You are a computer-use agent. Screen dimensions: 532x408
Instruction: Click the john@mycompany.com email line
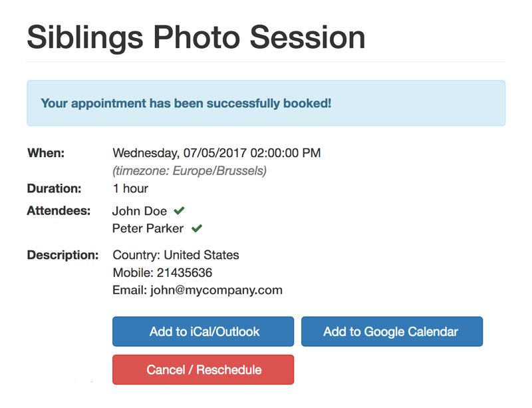[198, 290]
